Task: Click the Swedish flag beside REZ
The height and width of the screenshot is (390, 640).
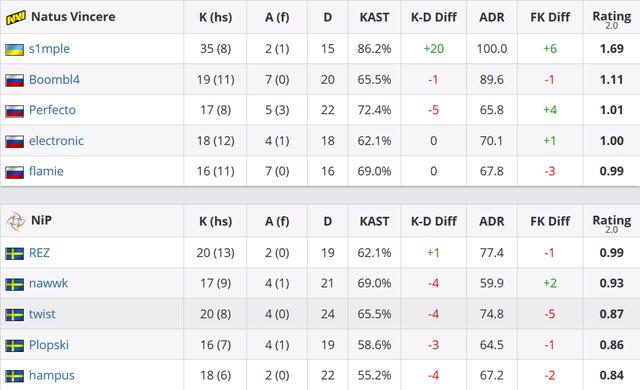Action: [x=15, y=254]
